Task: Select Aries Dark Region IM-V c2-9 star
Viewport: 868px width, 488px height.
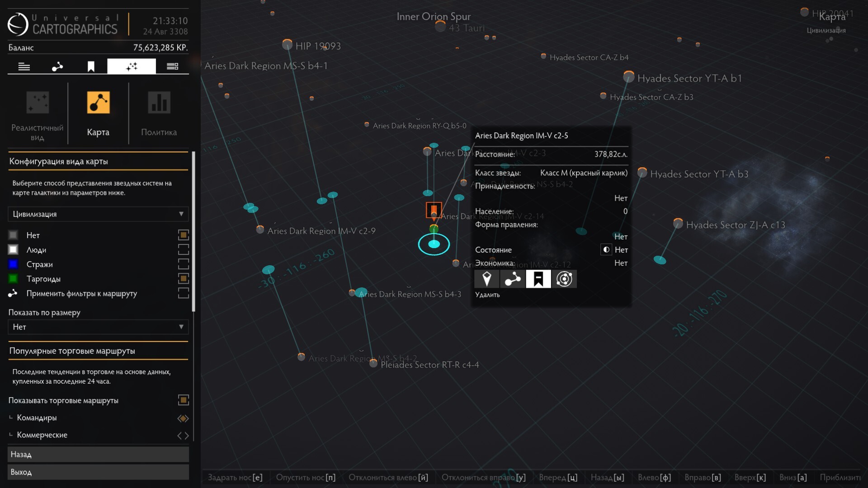Action: 260,230
